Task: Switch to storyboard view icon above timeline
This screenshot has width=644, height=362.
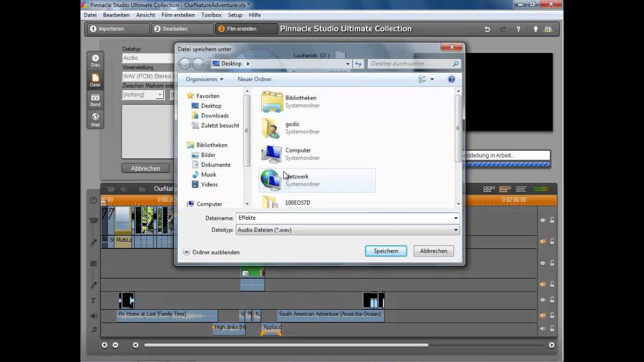Action: 489,189
